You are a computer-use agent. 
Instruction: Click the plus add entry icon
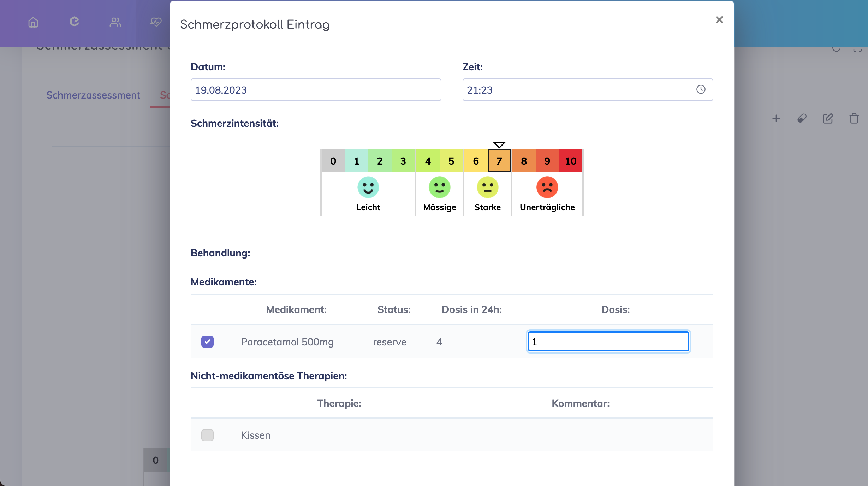[776, 118]
